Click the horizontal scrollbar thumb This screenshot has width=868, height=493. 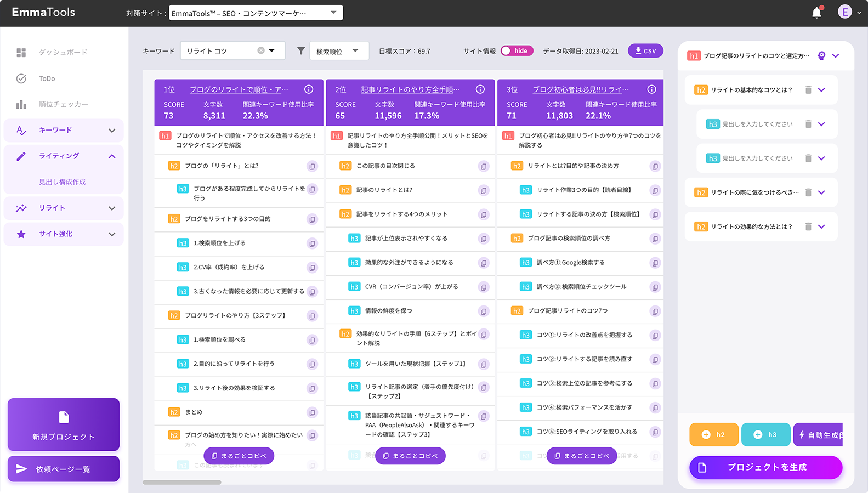pyautogui.click(x=182, y=483)
